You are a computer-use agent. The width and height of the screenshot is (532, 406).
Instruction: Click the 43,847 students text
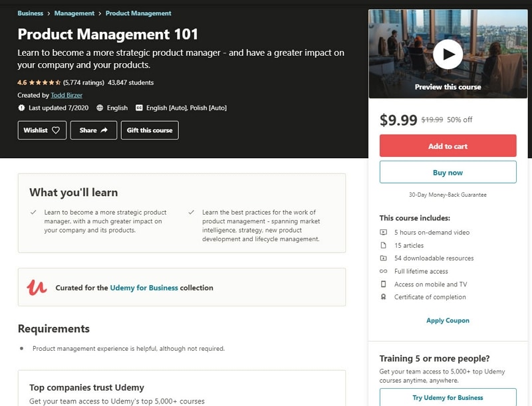click(130, 82)
